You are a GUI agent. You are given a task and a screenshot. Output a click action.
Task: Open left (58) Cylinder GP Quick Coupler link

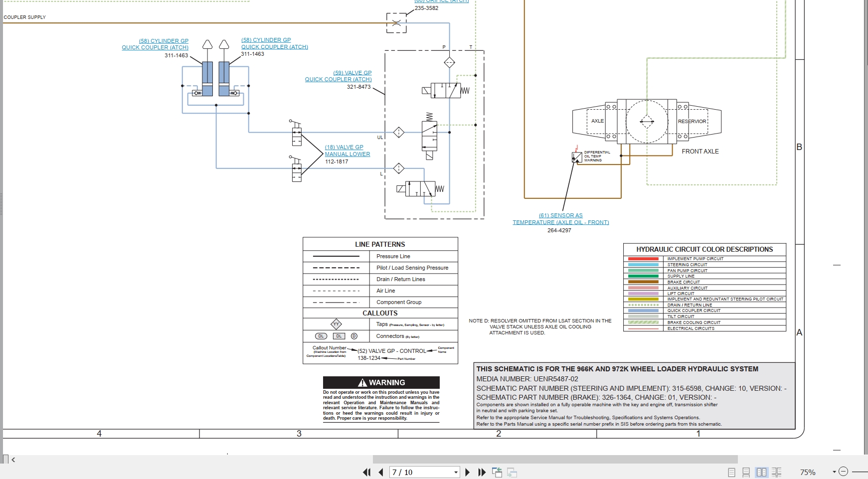(155, 44)
